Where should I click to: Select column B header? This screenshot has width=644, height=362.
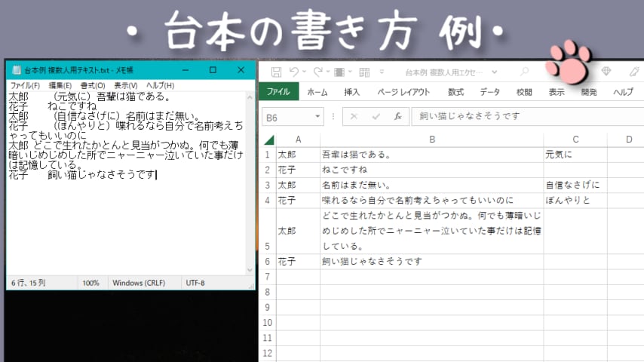(431, 140)
